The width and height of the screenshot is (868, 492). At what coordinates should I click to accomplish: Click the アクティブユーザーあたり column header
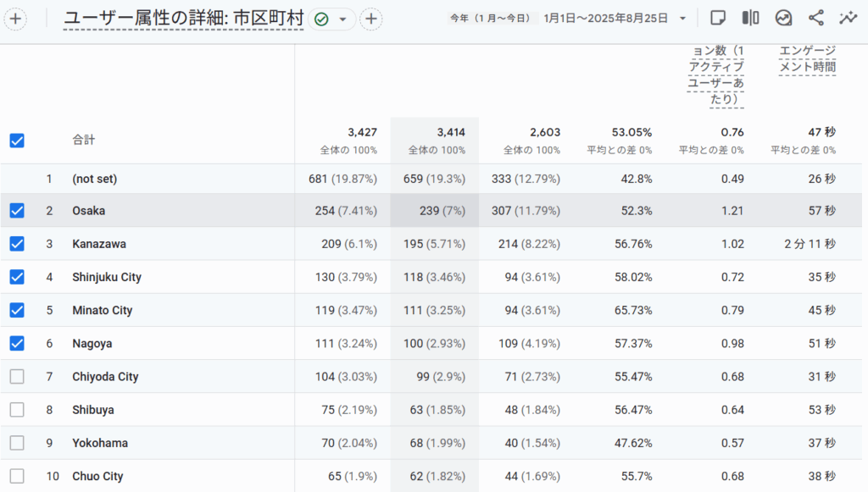(x=715, y=76)
